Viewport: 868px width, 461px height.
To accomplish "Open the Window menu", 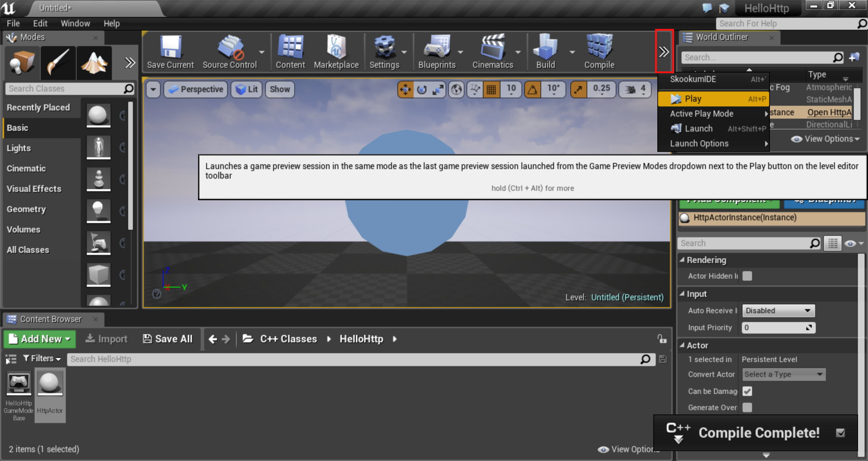I will click(75, 24).
